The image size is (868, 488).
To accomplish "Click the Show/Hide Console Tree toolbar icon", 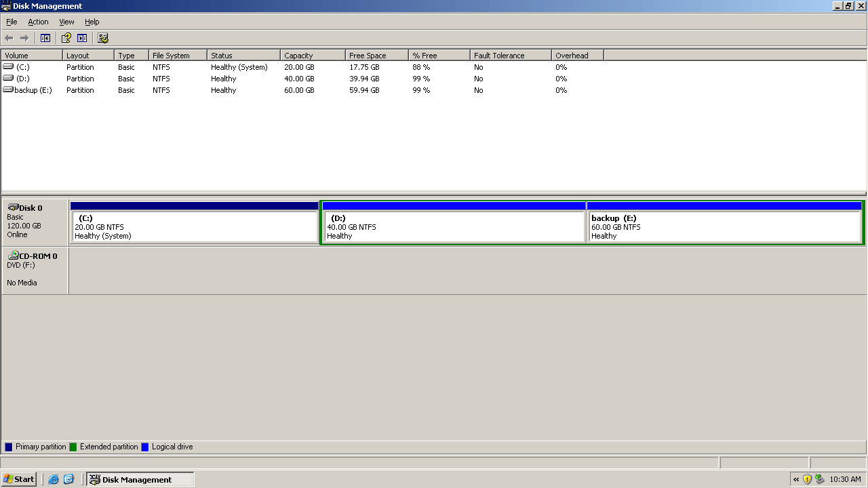I will pyautogui.click(x=45, y=38).
